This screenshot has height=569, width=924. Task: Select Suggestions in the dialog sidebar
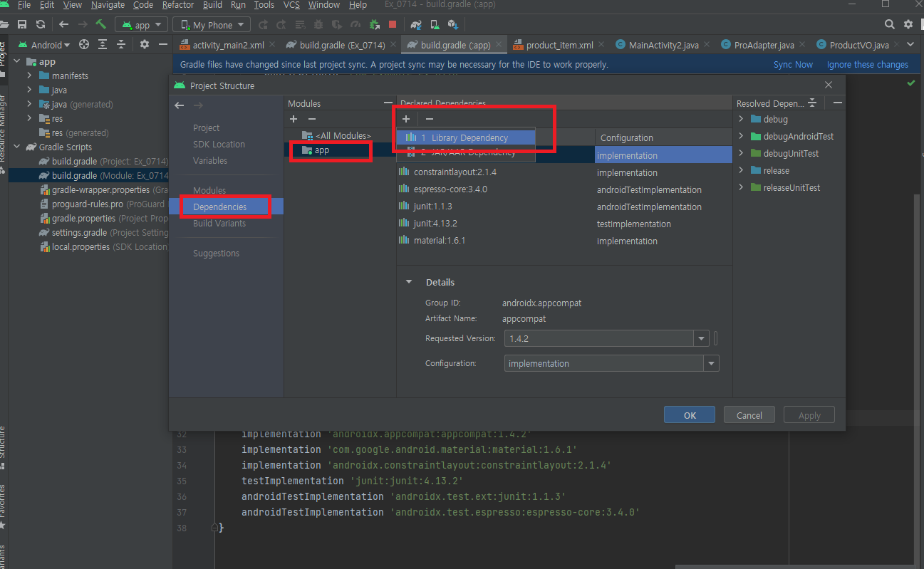pyautogui.click(x=216, y=253)
